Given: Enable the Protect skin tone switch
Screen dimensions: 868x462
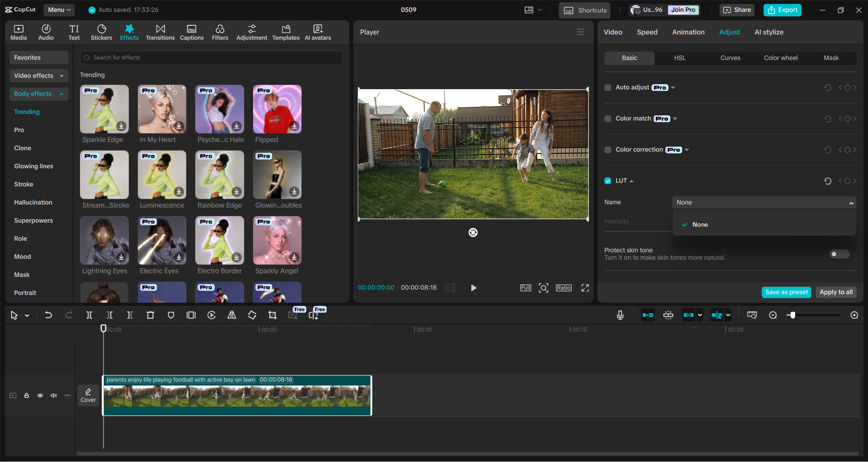Looking at the screenshot, I should coord(839,254).
